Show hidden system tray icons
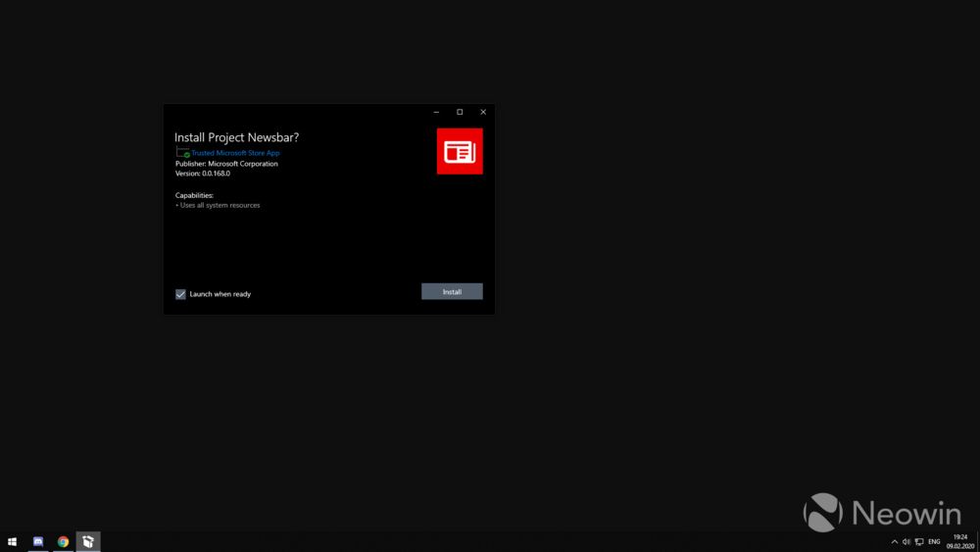 895,542
